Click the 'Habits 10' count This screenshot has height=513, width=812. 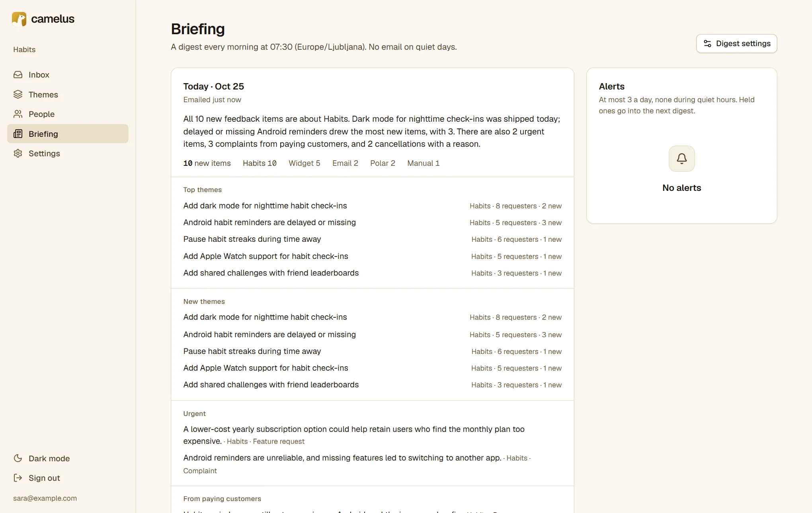pos(260,163)
